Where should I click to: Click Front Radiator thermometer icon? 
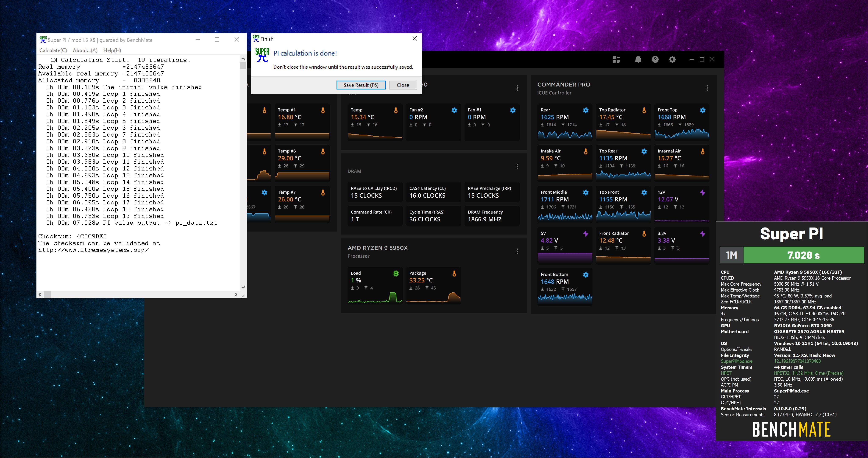pyautogui.click(x=644, y=234)
